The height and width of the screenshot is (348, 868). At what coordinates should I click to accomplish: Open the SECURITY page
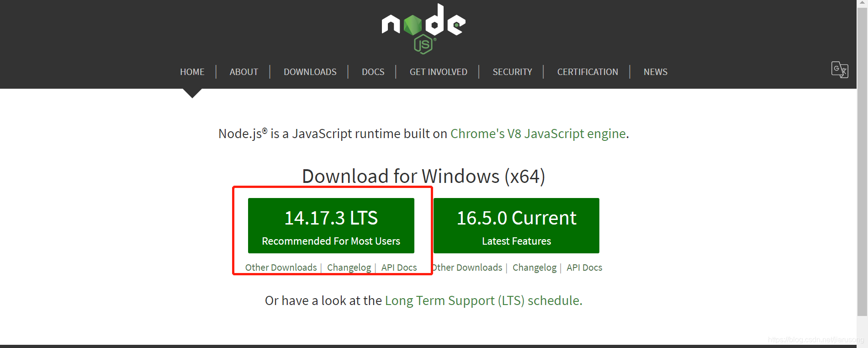tap(513, 72)
